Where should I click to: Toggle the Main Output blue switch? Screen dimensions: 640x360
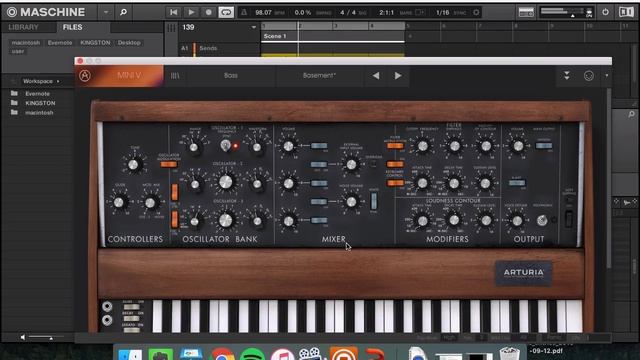click(544, 145)
